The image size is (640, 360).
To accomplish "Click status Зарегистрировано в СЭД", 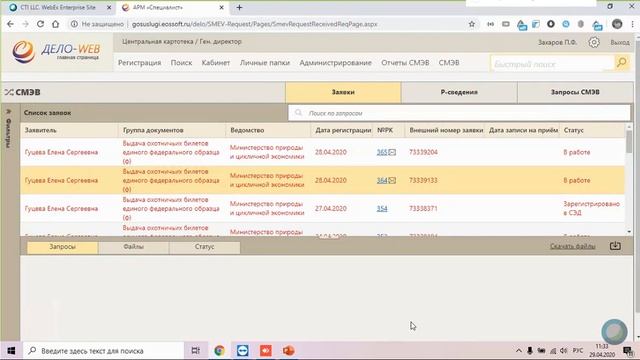I will tap(591, 208).
